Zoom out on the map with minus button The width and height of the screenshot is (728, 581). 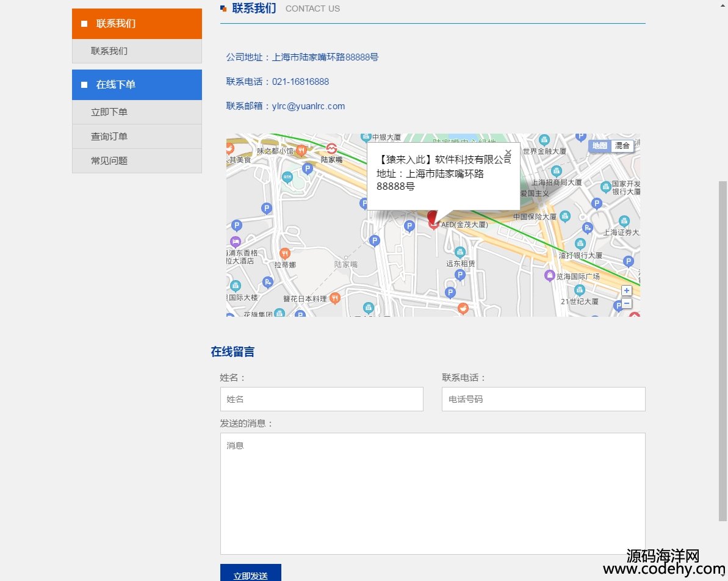click(x=627, y=303)
